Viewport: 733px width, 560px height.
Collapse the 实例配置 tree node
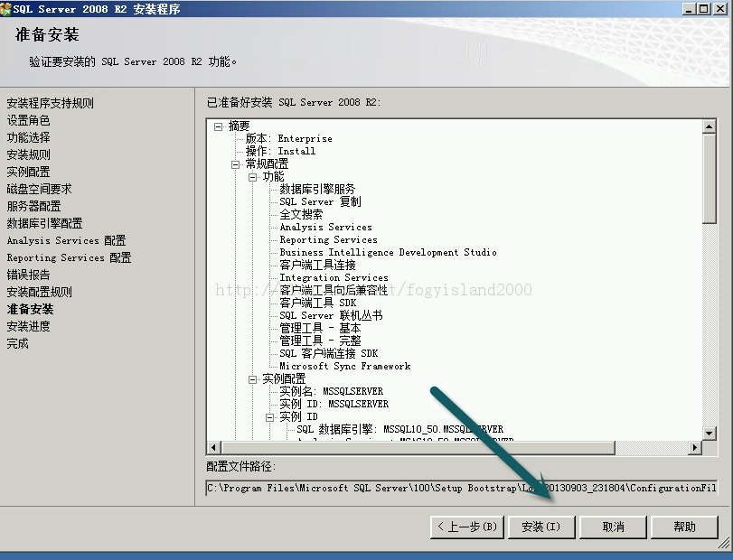pyautogui.click(x=252, y=379)
